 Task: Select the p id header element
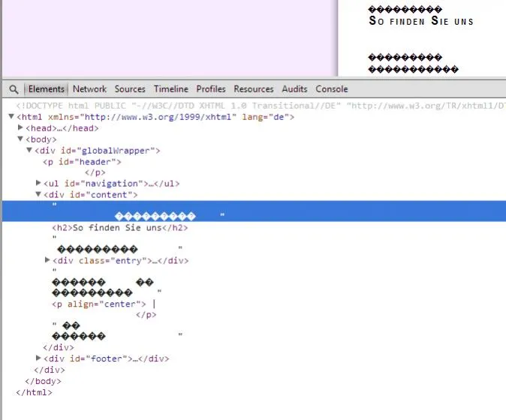pos(82,162)
